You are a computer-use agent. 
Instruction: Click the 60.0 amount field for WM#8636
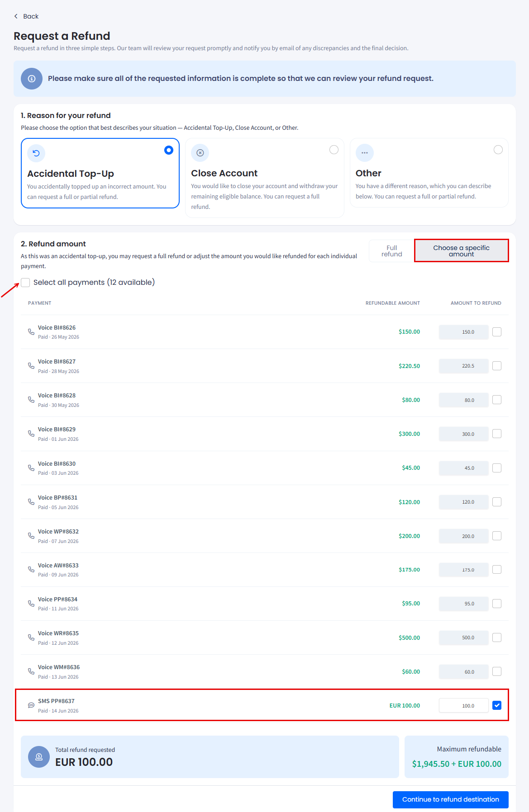[x=464, y=671]
